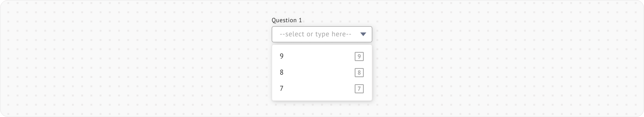644x117 pixels.
Task: Click the keyboard shortcut badge 8
Action: [x=359, y=73]
